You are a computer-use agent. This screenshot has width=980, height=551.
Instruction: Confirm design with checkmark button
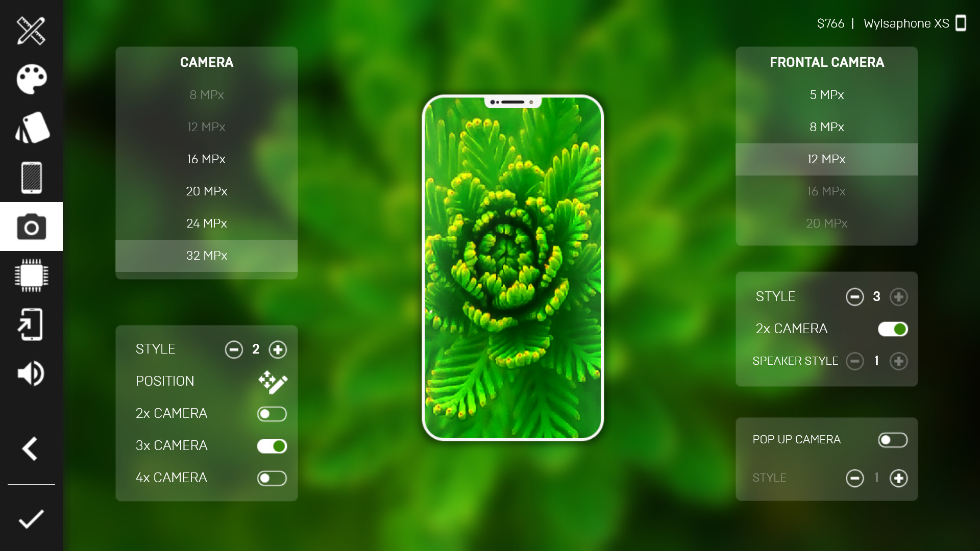(31, 518)
